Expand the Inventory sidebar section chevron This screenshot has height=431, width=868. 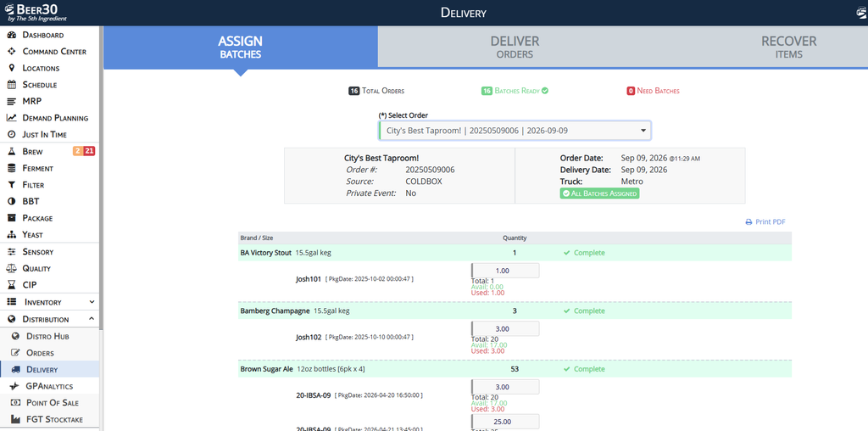click(x=92, y=303)
